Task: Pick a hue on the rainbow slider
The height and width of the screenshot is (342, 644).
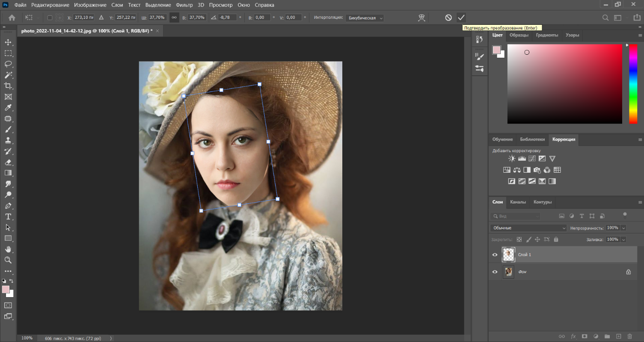Action: click(x=633, y=84)
